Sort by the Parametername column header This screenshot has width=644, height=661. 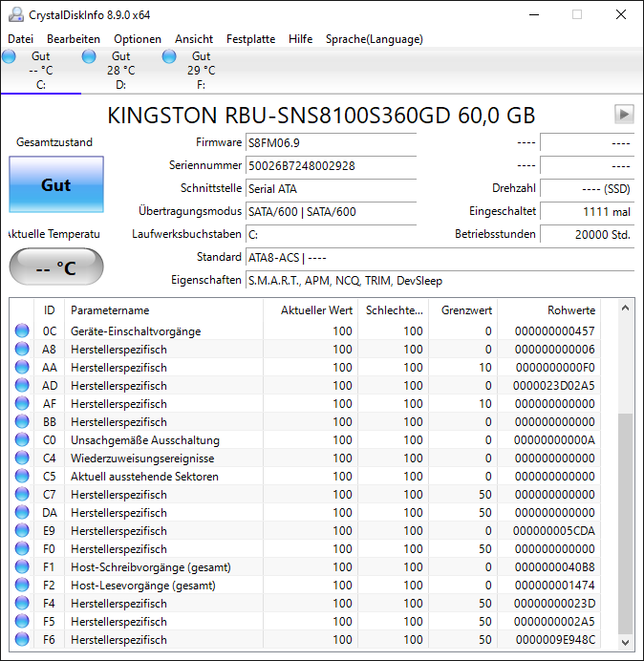(x=163, y=310)
